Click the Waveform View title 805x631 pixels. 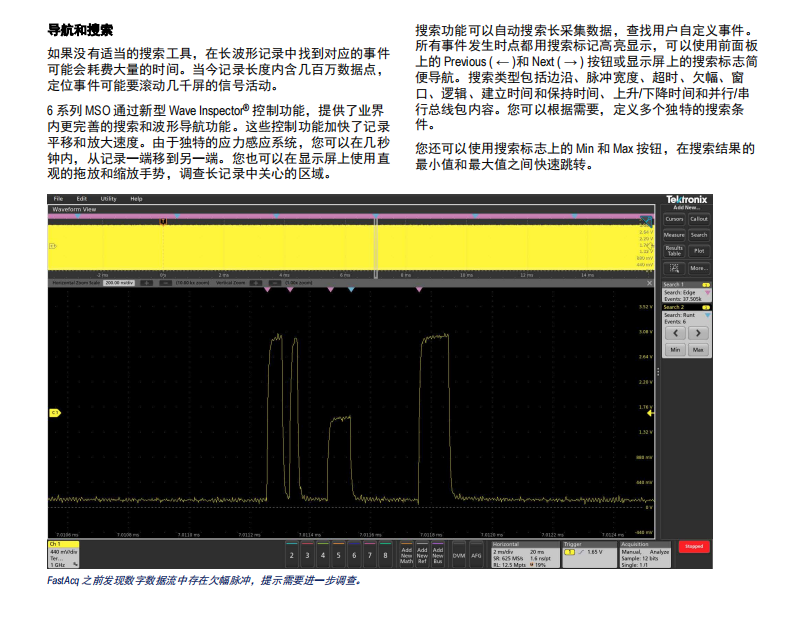[x=74, y=209]
